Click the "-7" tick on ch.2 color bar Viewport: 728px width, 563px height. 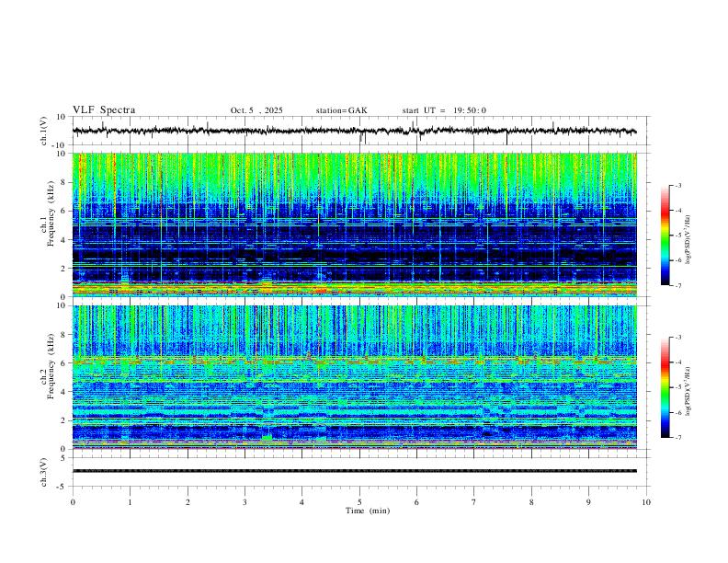pyautogui.click(x=678, y=437)
